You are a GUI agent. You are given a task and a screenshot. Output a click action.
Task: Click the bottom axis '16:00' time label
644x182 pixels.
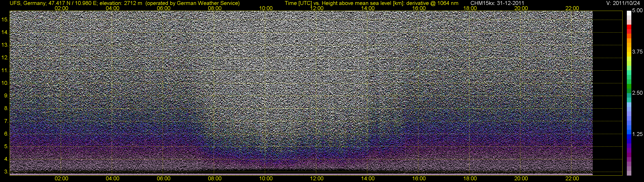(x=419, y=179)
